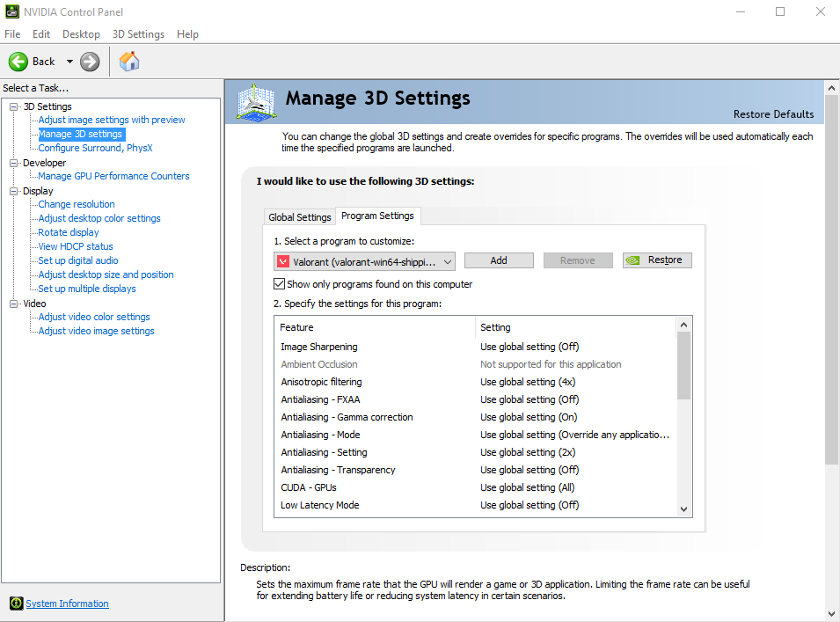Toggle Show only programs found on this computer
This screenshot has height=622, width=840.
click(279, 283)
